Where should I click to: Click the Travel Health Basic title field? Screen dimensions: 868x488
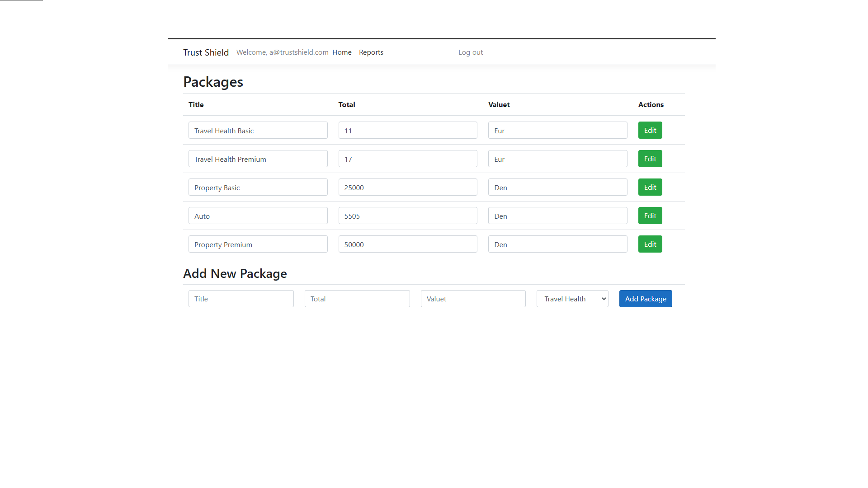258,130
